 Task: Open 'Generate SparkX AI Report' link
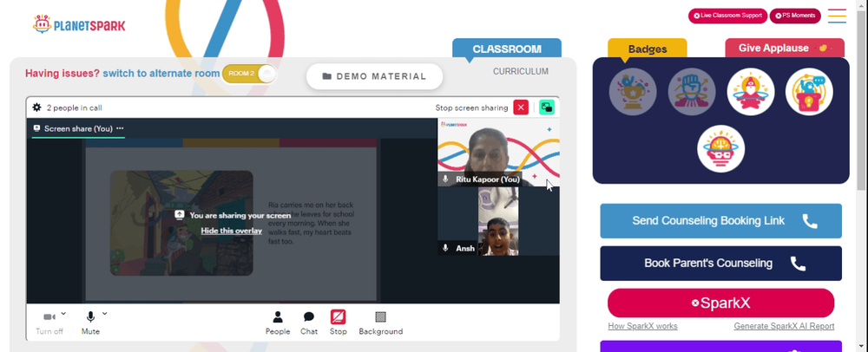coord(784,326)
